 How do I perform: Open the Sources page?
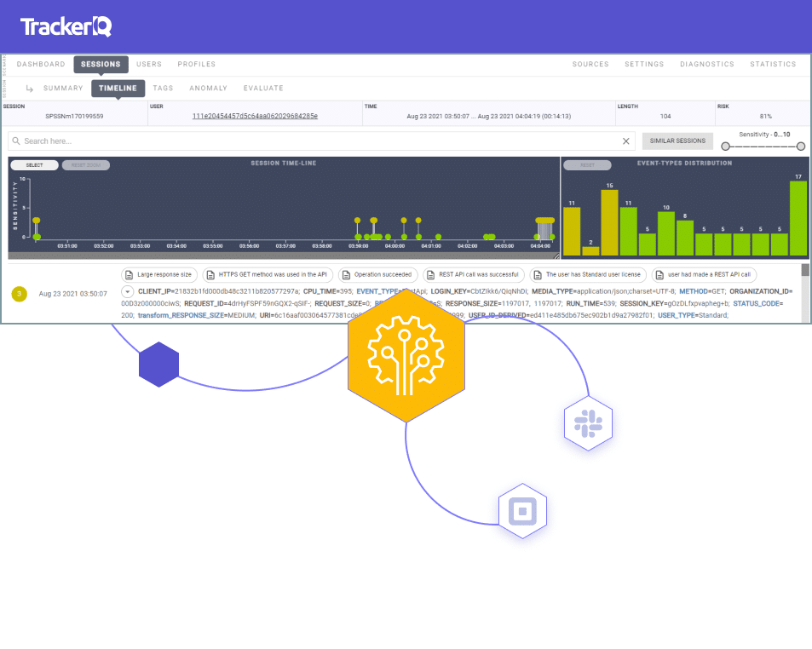coord(590,64)
